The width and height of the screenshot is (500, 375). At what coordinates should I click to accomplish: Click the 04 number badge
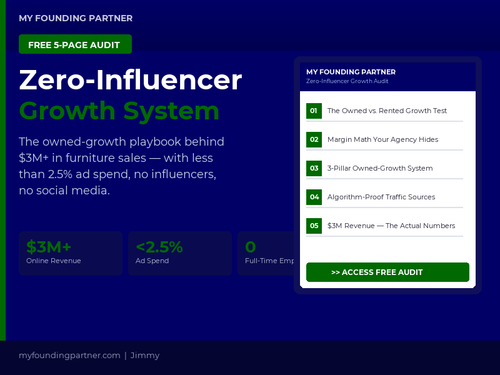(314, 197)
